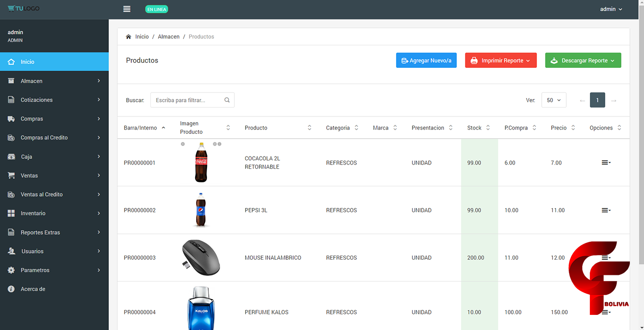Open the Inventario sidebar menu
The width and height of the screenshot is (644, 330).
[x=54, y=213]
